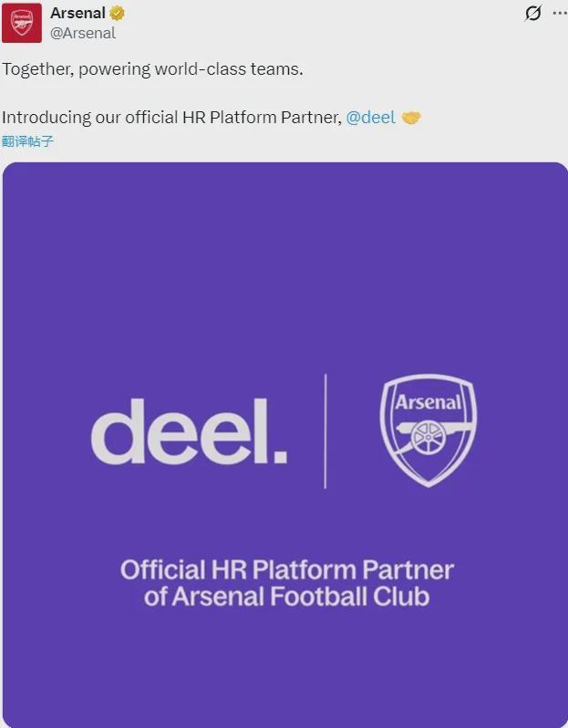Click the 'of Arsenal Football Club' caption line
This screenshot has height=728, width=568.
(x=287, y=597)
